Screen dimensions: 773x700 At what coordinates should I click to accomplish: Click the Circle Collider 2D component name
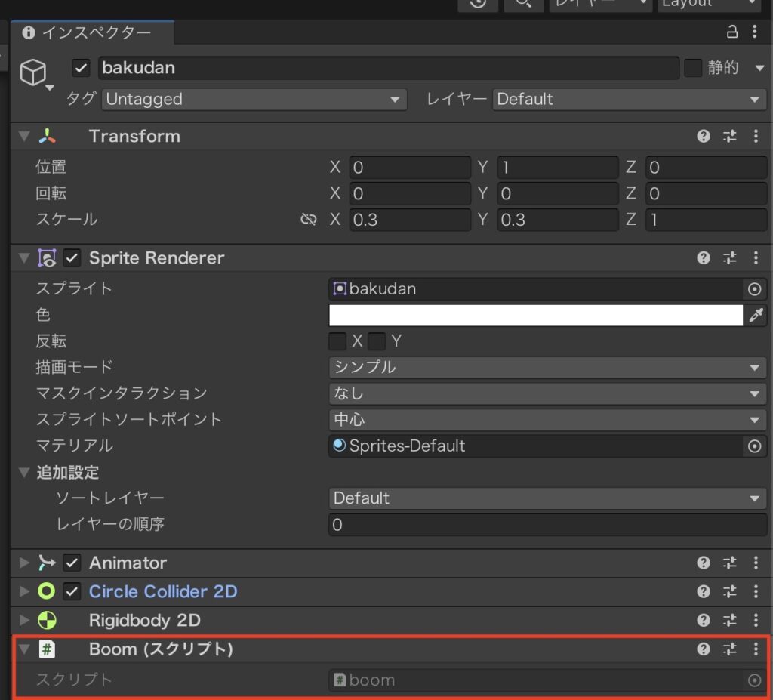[x=163, y=591]
